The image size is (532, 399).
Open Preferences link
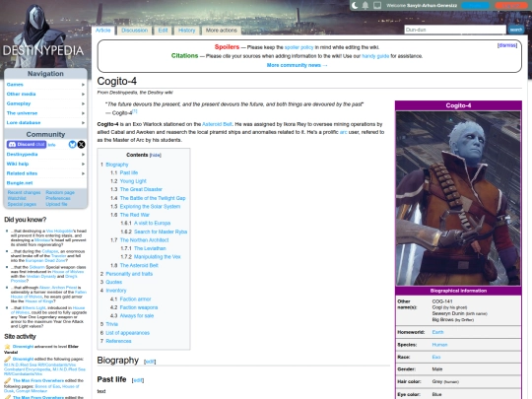pyautogui.click(x=58, y=198)
